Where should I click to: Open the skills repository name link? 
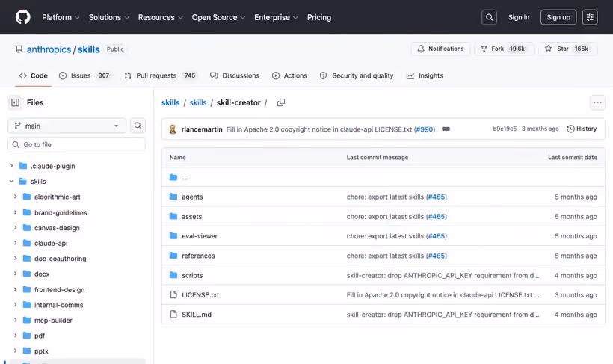[89, 49]
